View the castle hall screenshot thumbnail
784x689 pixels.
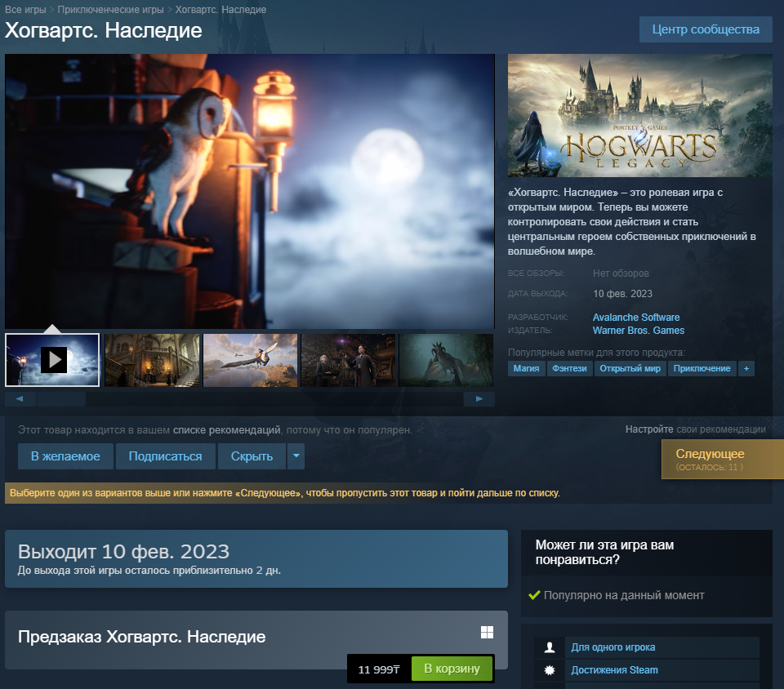tap(153, 360)
